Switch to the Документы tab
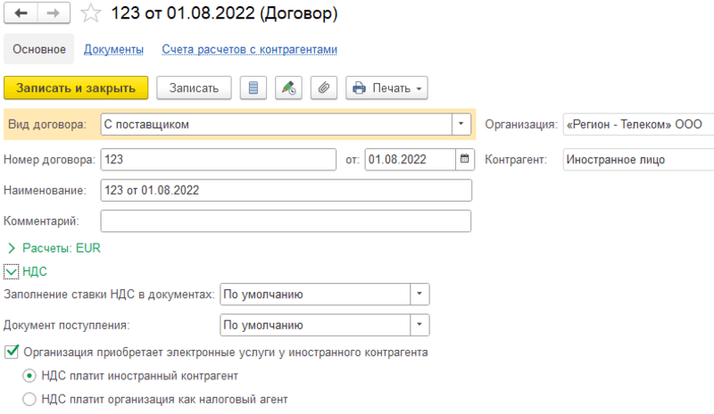This screenshot has width=714, height=414. (114, 49)
